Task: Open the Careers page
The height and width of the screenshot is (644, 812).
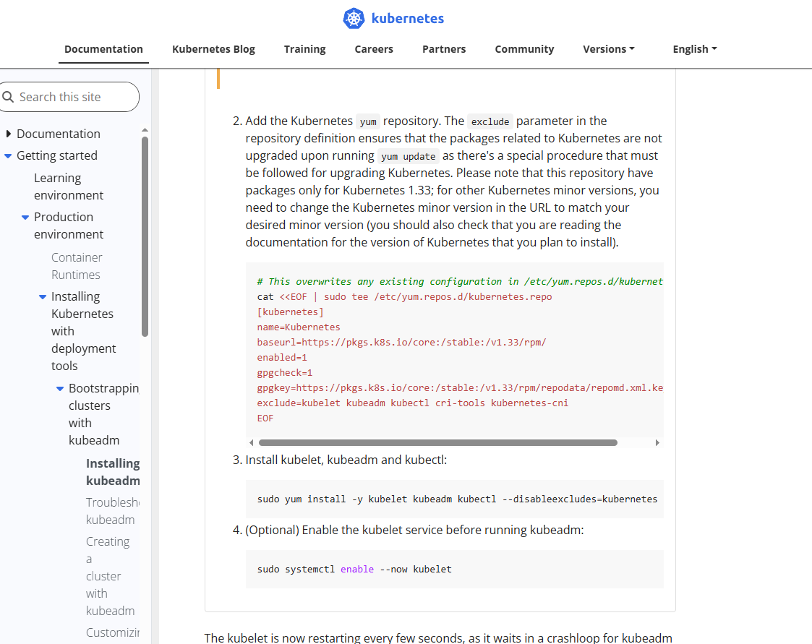Action: [x=374, y=49]
